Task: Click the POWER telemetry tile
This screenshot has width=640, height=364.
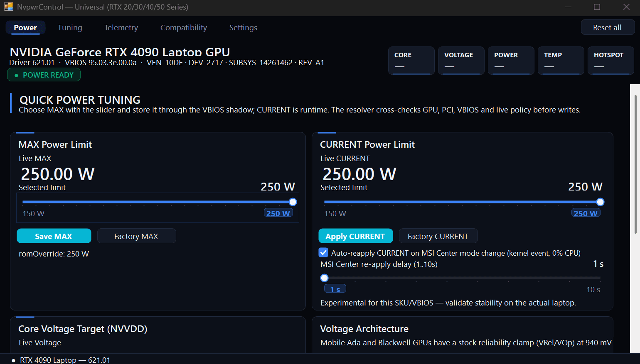Action: 511,61
